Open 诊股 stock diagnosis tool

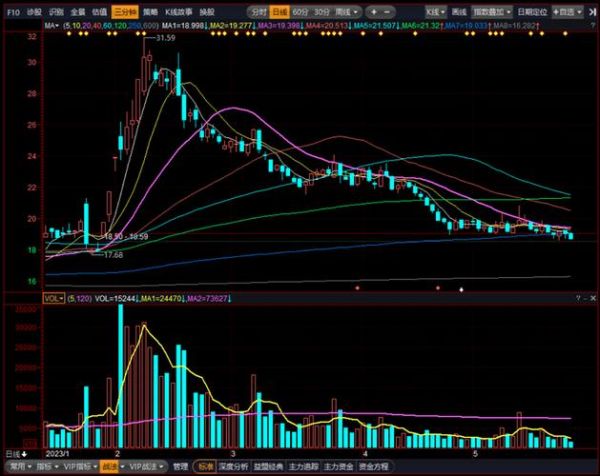point(34,11)
